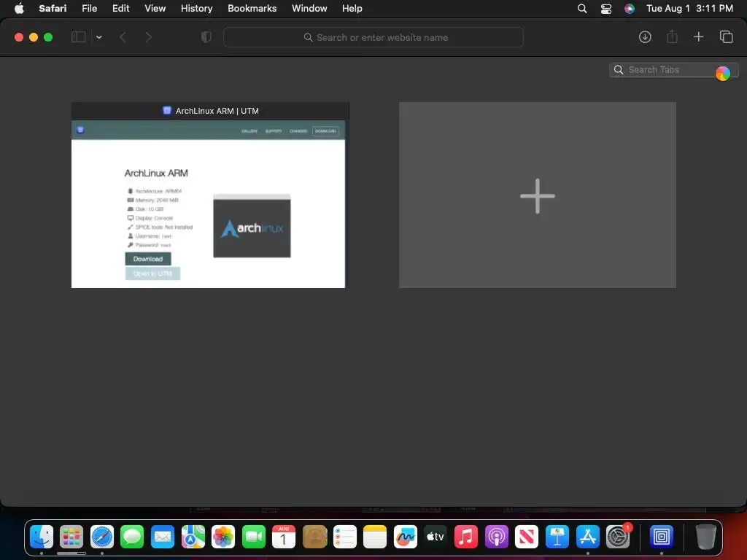Viewport: 747px width, 560px height.
Task: Go back with the back arrow
Action: coord(123,37)
